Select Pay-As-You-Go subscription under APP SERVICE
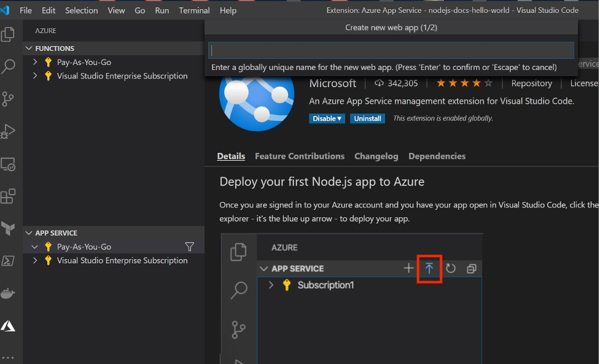 pos(84,247)
